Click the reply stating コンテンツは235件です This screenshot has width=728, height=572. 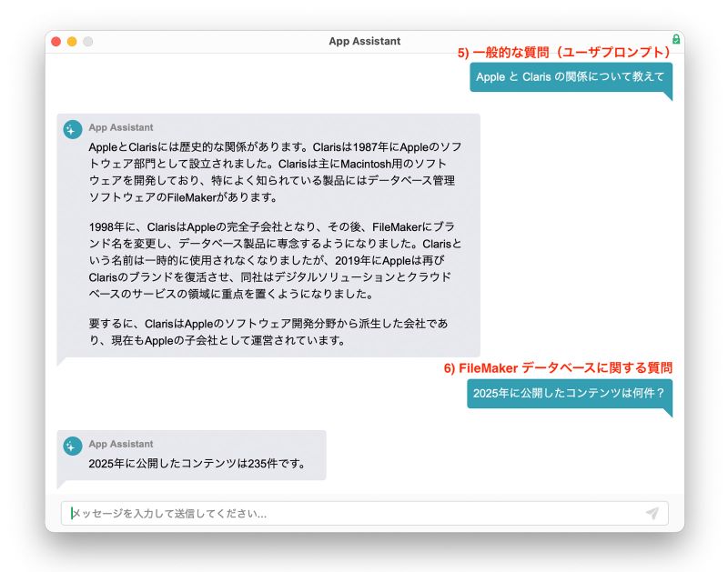coord(196,463)
